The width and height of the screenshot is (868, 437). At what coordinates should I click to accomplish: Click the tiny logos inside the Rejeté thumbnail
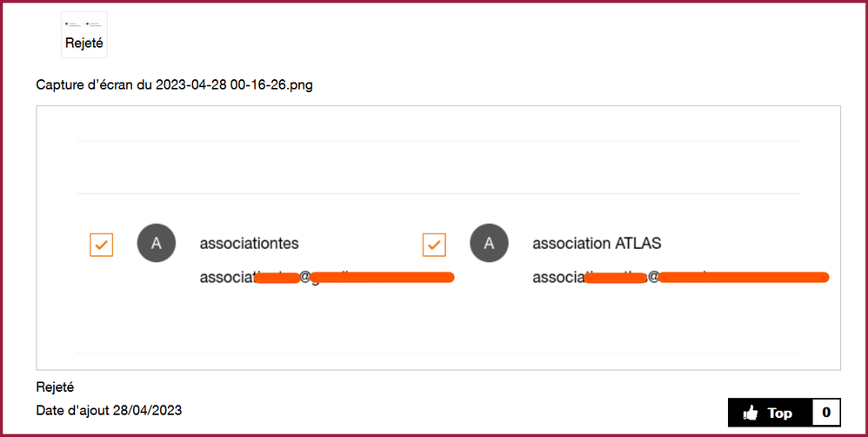[84, 24]
